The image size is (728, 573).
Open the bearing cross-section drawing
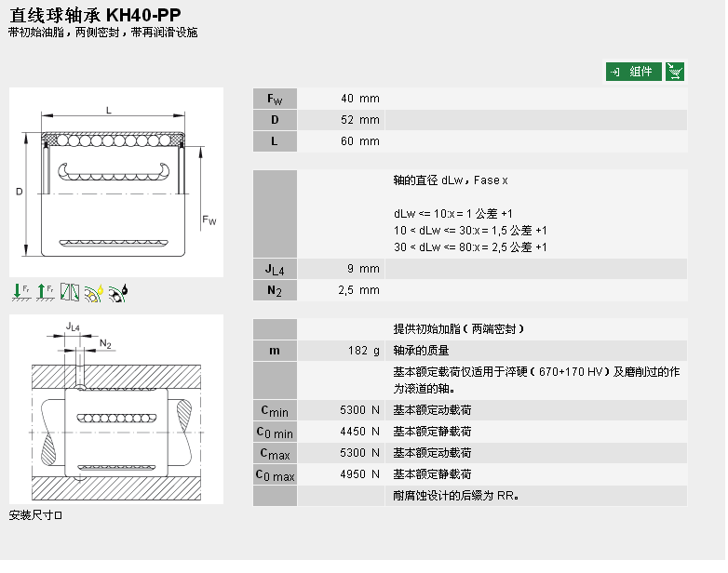(x=116, y=182)
